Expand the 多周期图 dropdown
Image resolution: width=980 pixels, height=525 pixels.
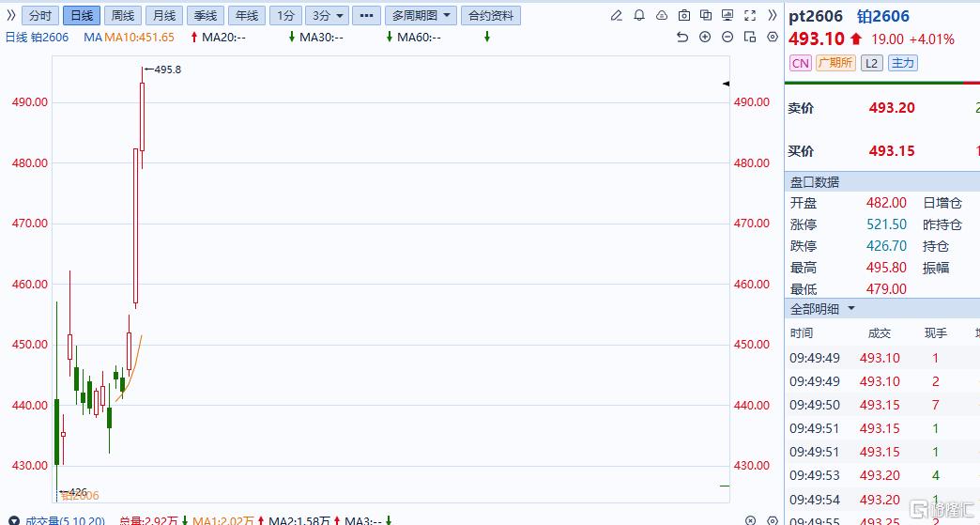[421, 16]
